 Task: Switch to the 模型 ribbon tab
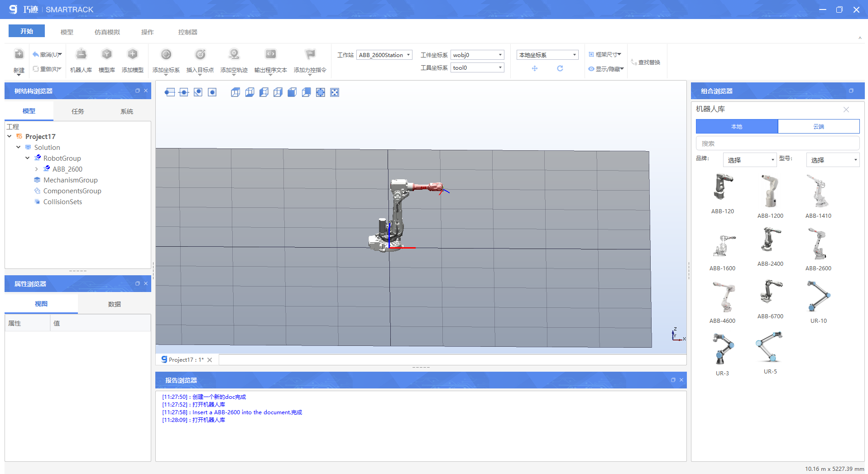67,32
